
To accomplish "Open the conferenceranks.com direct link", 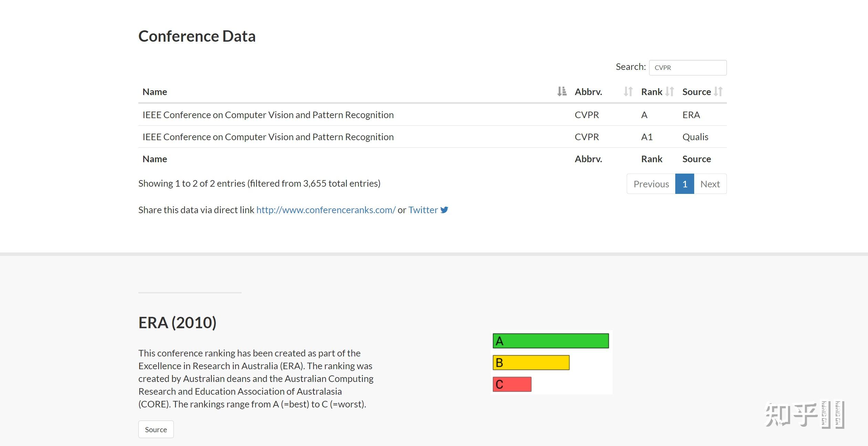I will tap(326, 210).
